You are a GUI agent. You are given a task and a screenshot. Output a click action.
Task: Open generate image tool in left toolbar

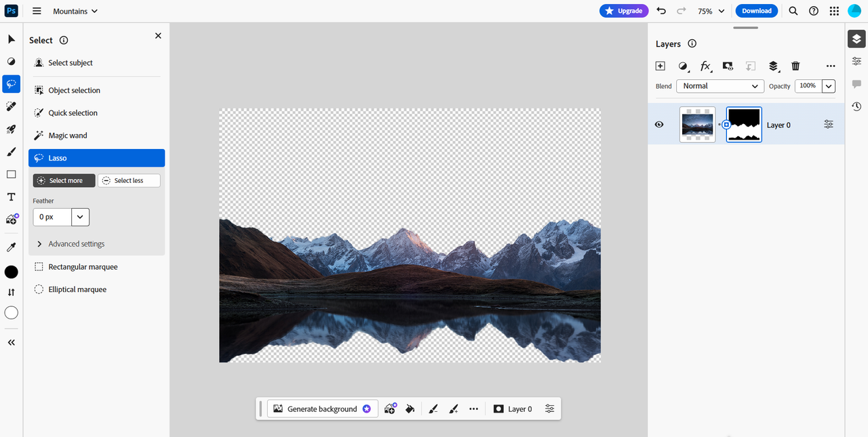pos(12,220)
